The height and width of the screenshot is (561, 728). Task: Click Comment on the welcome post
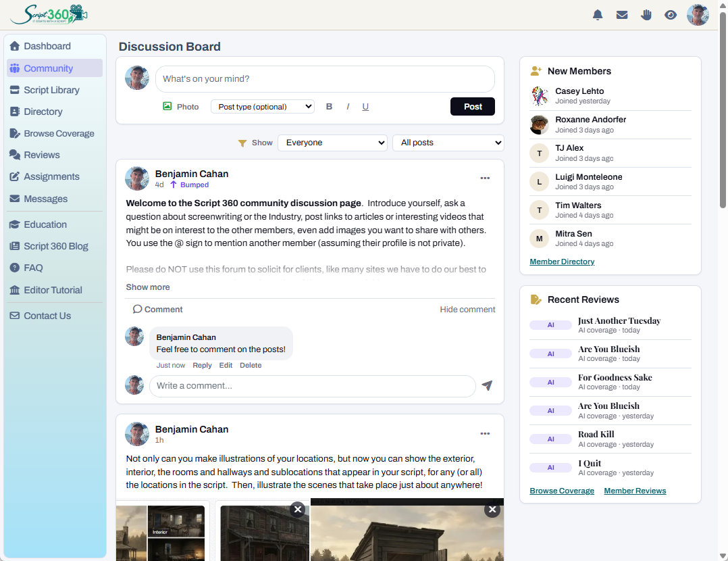(x=158, y=310)
